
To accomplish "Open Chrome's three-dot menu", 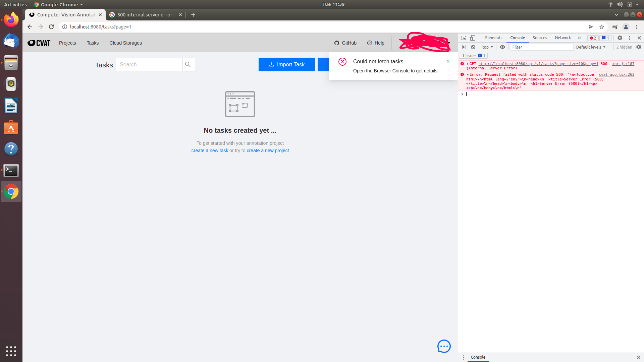I will [637, 27].
